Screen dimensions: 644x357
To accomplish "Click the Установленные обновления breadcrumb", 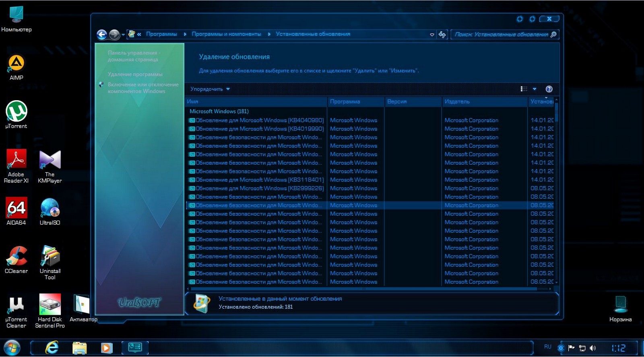I will 313,34.
